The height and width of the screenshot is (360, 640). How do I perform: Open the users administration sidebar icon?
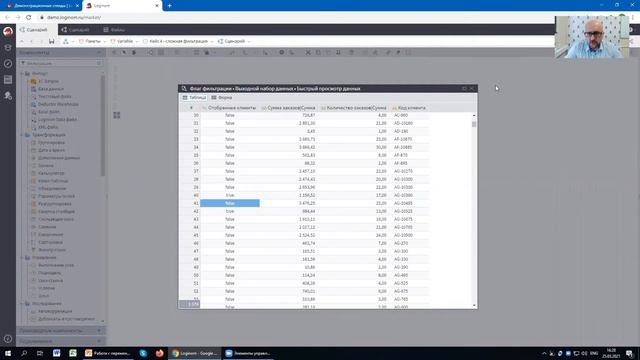8,96
